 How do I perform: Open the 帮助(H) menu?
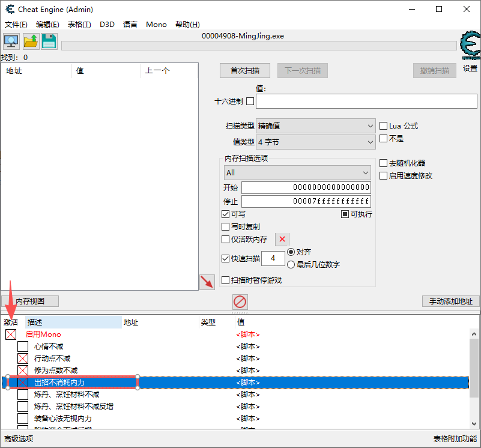pyautogui.click(x=187, y=24)
